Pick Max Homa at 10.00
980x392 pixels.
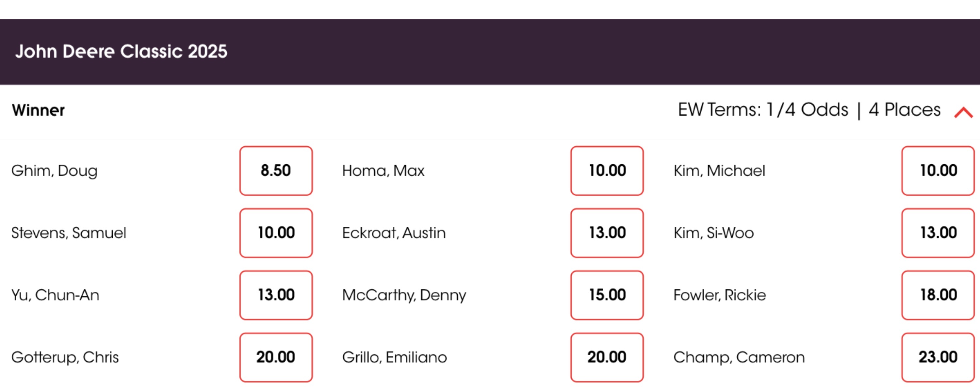coord(607,171)
